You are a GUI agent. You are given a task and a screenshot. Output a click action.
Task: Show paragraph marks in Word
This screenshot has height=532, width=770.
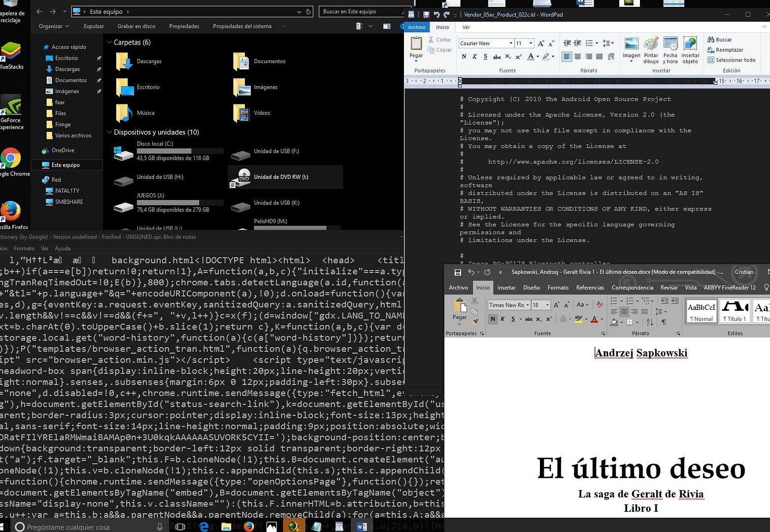coord(664,322)
